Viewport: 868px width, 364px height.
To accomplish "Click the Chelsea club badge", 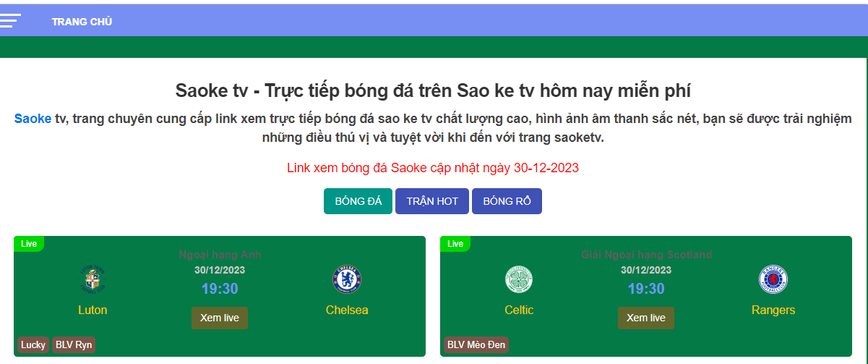I will [x=347, y=279].
